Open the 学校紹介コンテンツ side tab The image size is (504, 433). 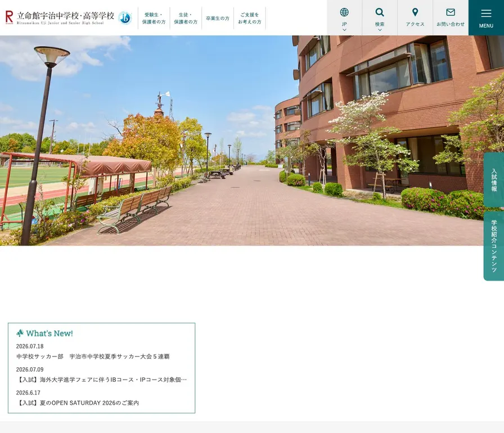(x=494, y=246)
